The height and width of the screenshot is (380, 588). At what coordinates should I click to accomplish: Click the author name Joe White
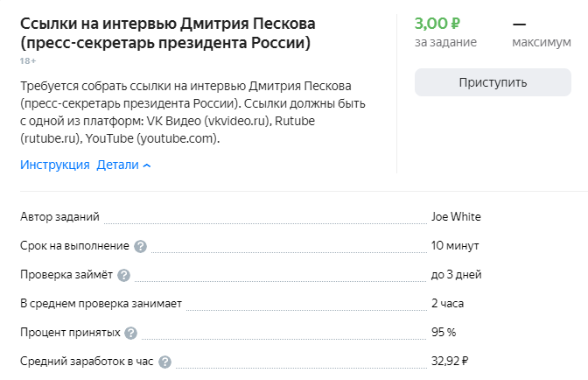(456, 217)
